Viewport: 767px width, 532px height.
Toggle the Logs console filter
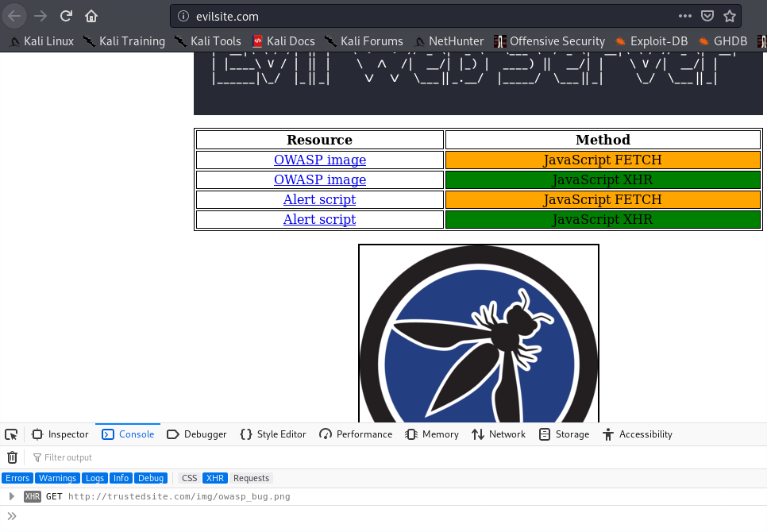tap(94, 478)
